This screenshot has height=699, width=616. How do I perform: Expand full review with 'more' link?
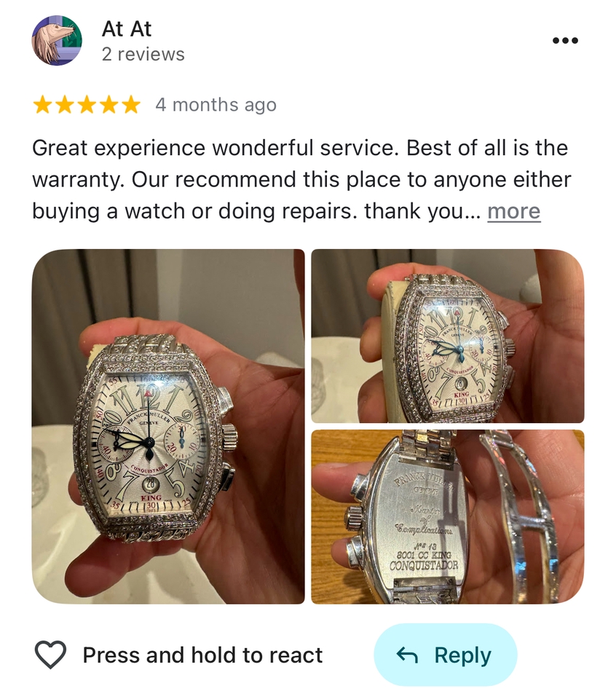coord(513,211)
